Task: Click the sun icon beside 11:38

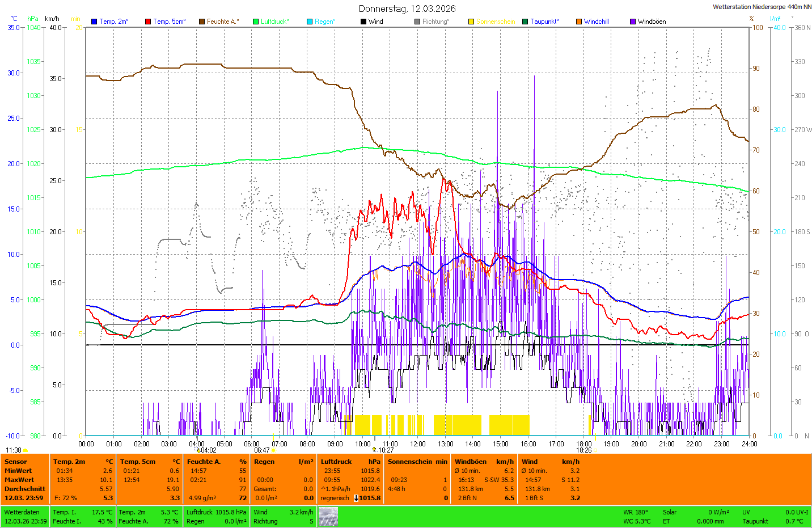Action: pyautogui.click(x=26, y=450)
